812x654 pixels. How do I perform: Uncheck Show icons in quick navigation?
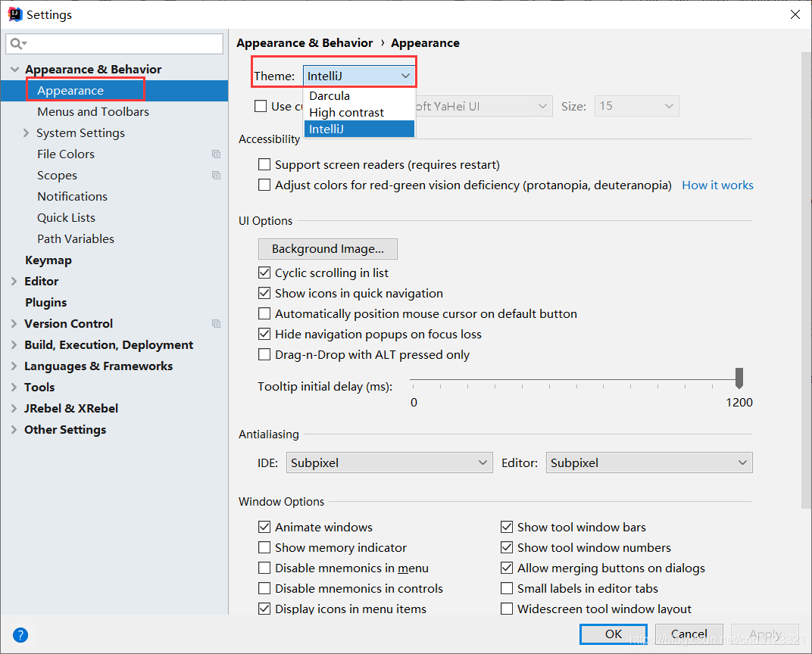coord(264,293)
